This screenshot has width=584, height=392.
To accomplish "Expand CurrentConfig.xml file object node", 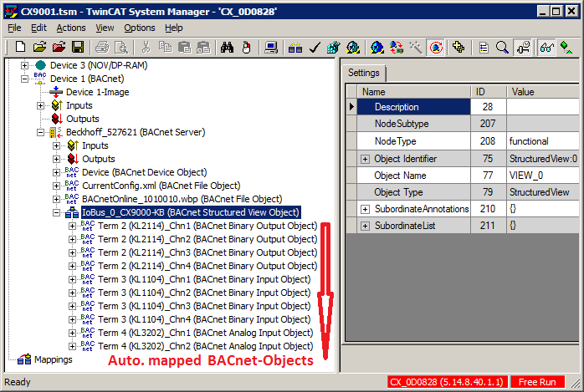I will 57,186.
